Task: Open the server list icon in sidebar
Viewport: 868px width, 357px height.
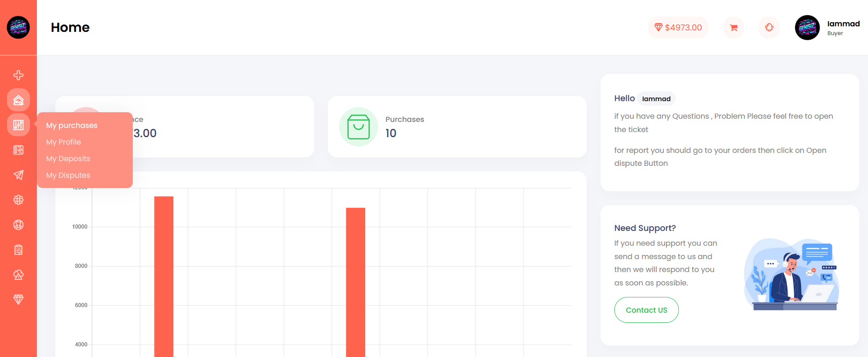Action: [x=18, y=150]
